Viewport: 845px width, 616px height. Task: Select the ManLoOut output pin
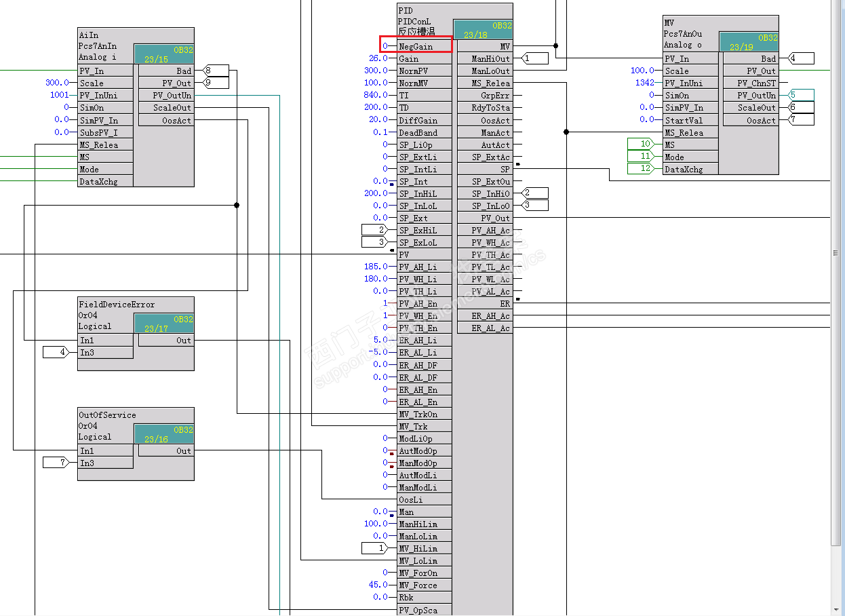tap(484, 71)
